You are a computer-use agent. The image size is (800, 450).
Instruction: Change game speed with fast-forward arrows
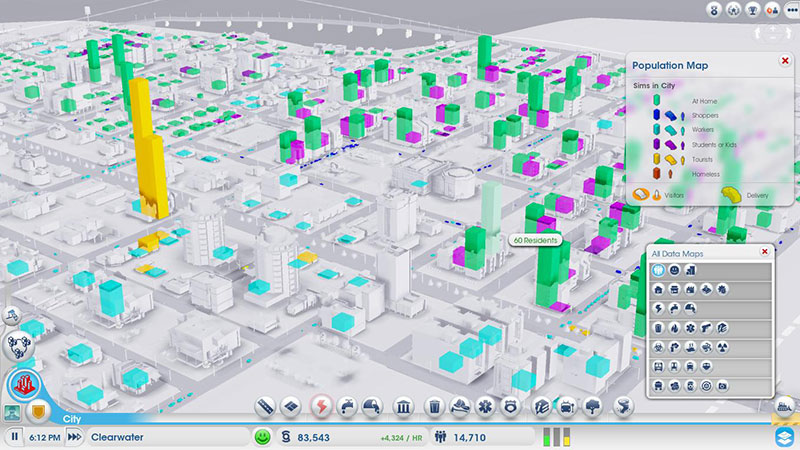(x=74, y=437)
